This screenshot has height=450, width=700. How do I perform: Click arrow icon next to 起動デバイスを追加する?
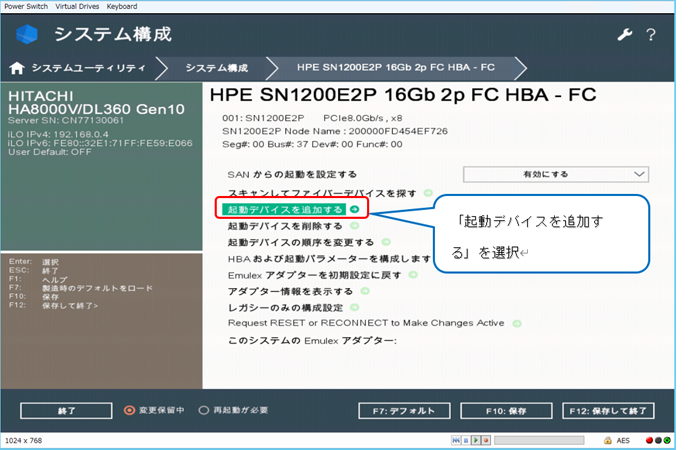[x=354, y=209]
